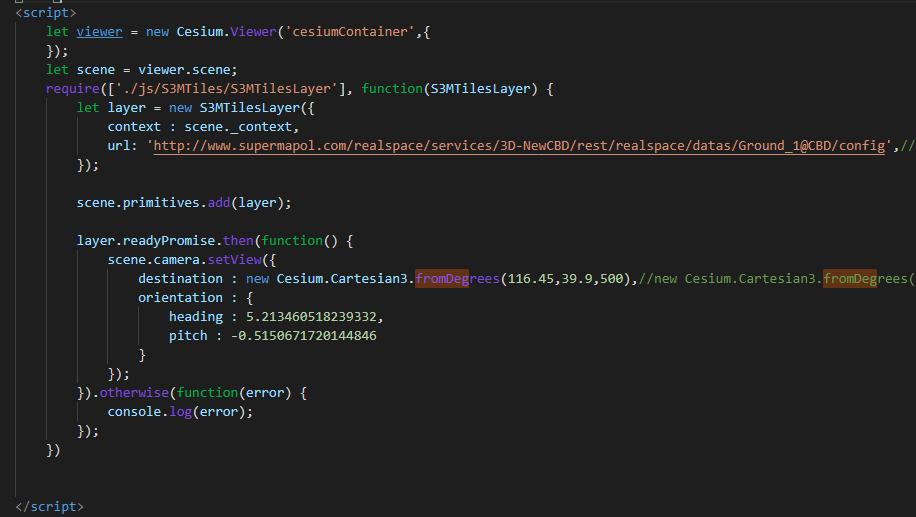Click the 'let scene = viewer.scene;' line
The width and height of the screenshot is (916, 517).
tap(141, 70)
